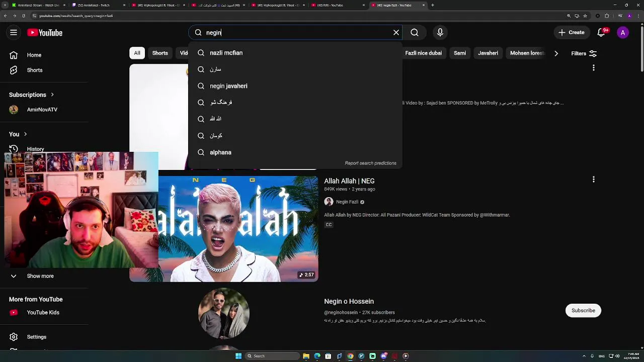
Task: Play the Allah Allah video thumbnail
Action: [224, 229]
